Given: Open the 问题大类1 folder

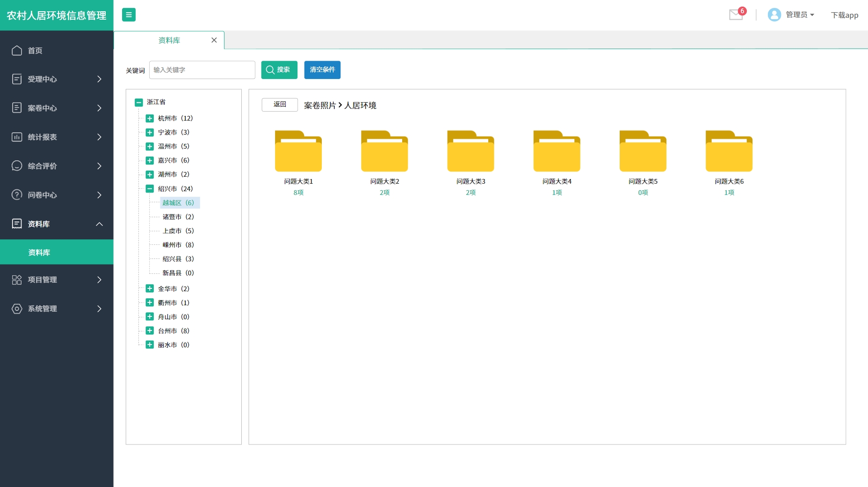Looking at the screenshot, I should click(x=298, y=151).
